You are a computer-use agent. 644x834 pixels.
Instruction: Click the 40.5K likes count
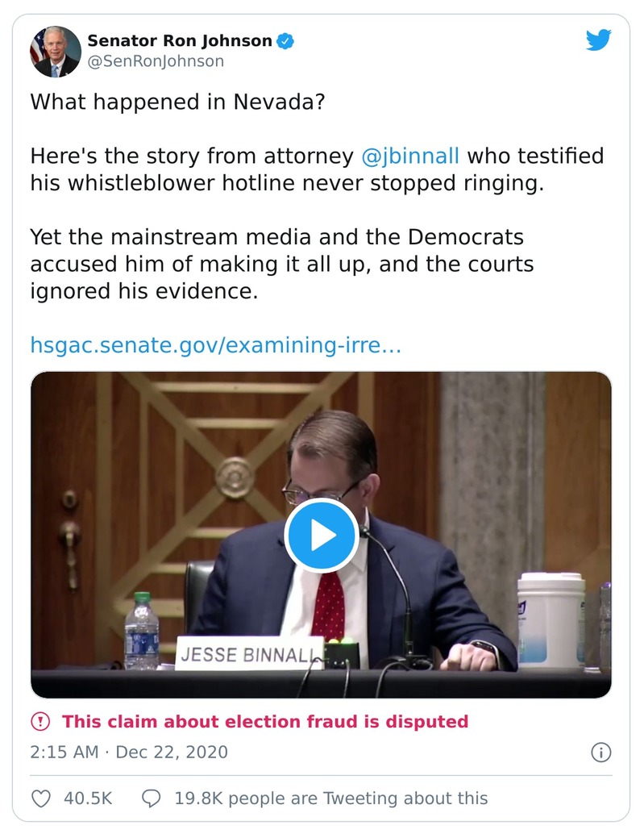coord(88,799)
